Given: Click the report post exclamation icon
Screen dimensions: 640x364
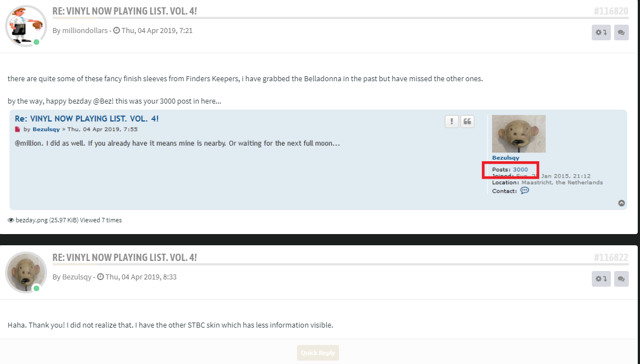Looking at the screenshot, I should pos(452,122).
